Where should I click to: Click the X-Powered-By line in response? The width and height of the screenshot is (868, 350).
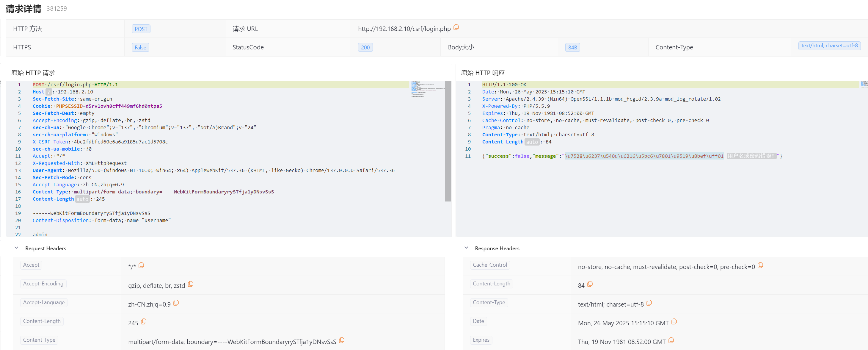click(516, 106)
